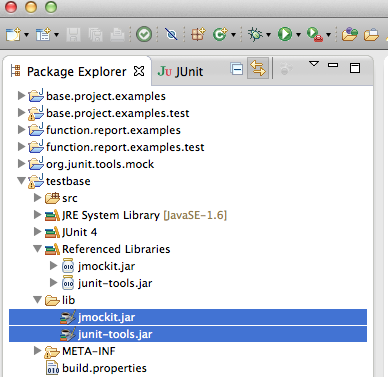Expand the src folder

(x=37, y=198)
